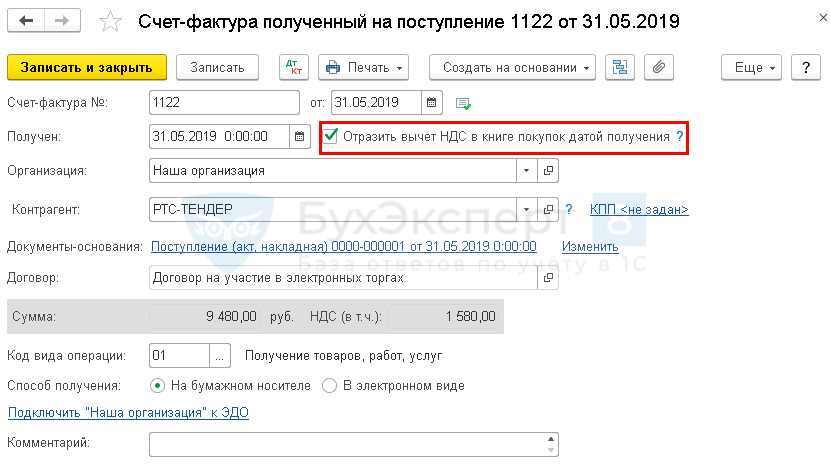Open calendar for invoice date field

431,103
